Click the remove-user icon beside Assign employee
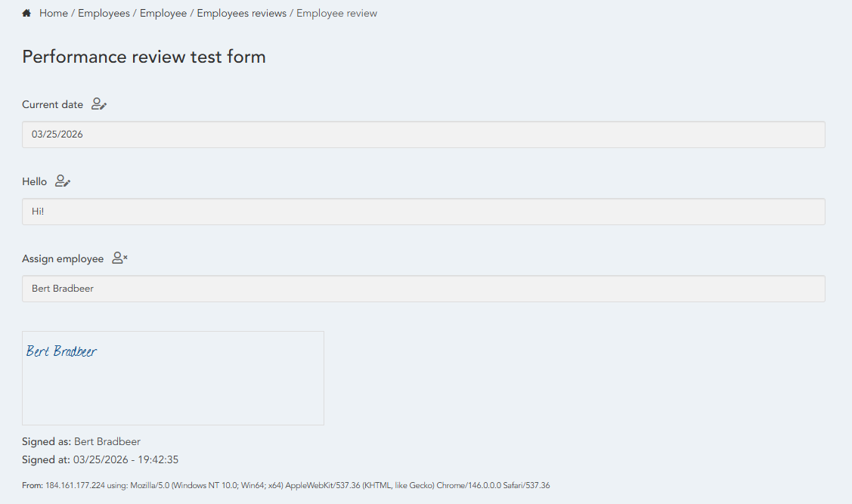 [119, 258]
